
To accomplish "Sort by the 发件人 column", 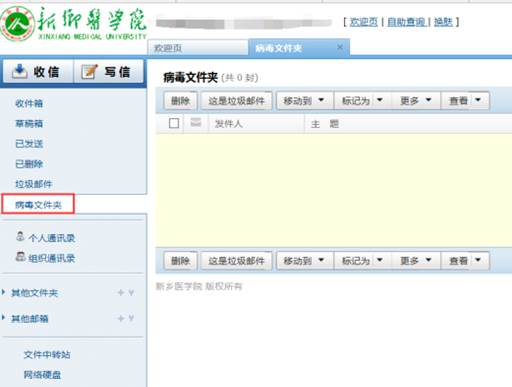I will point(229,124).
